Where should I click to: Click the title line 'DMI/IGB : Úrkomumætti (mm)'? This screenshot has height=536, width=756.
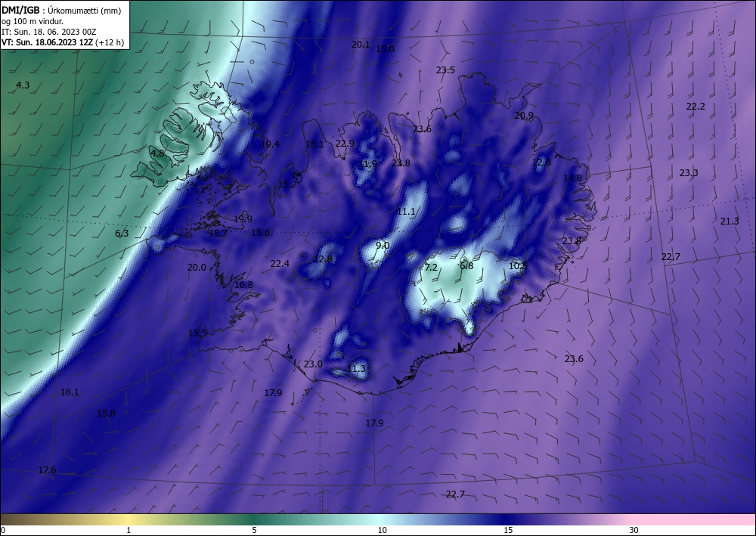[61, 10]
